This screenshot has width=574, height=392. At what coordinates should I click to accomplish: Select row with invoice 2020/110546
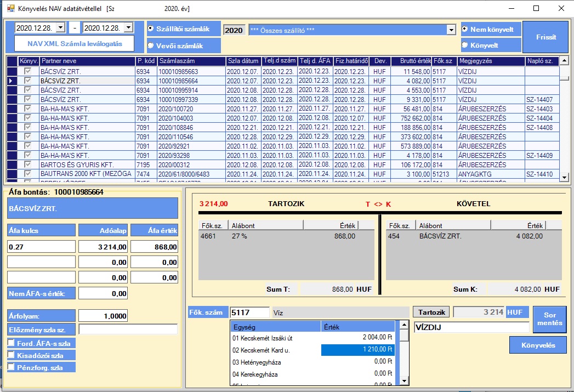tap(282, 137)
